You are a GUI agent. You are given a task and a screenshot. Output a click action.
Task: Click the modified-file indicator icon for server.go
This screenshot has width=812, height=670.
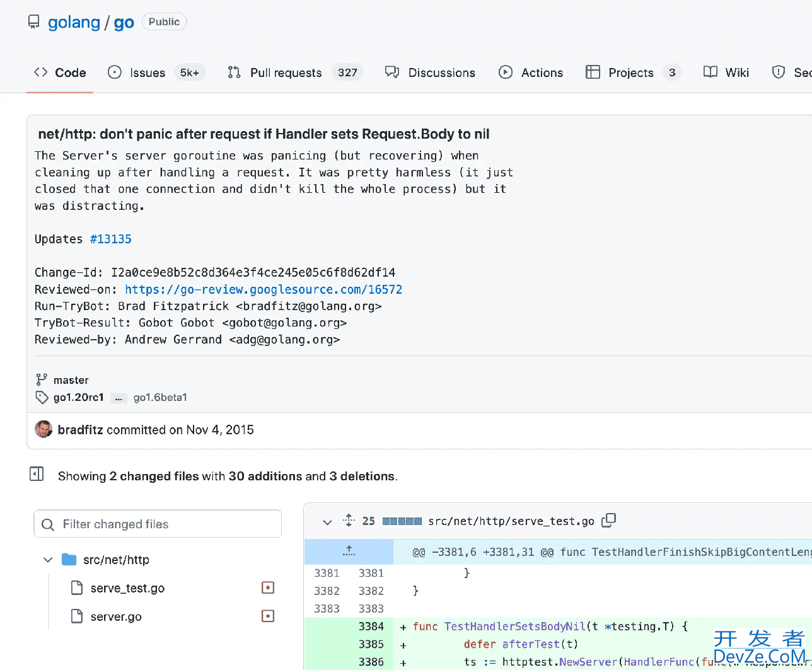268,616
